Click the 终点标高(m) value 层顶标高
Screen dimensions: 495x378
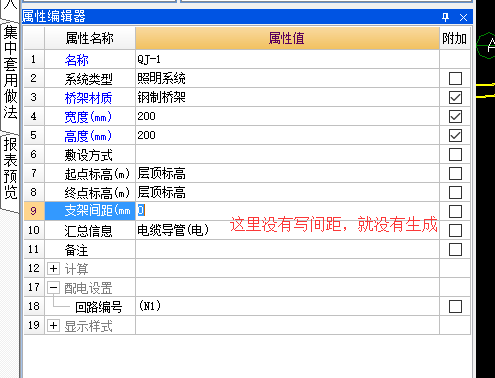pos(287,193)
